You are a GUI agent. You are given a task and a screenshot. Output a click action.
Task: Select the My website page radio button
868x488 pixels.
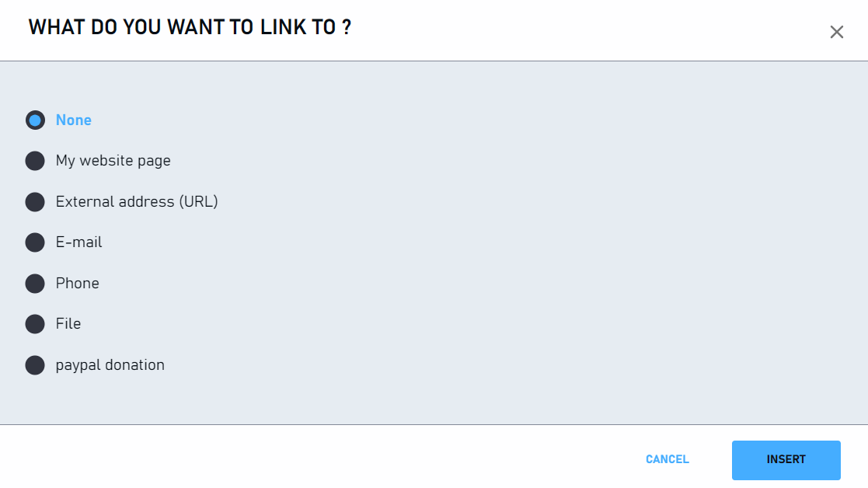pyautogui.click(x=35, y=161)
